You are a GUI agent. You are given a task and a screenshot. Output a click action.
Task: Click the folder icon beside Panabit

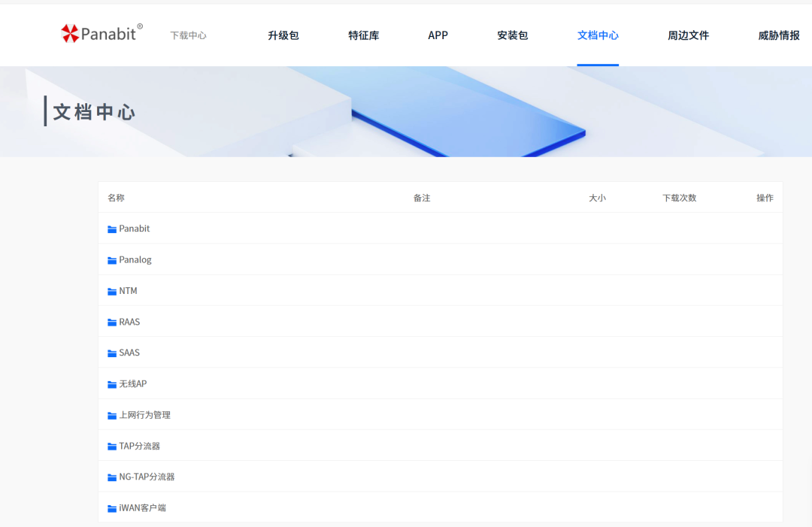(111, 229)
